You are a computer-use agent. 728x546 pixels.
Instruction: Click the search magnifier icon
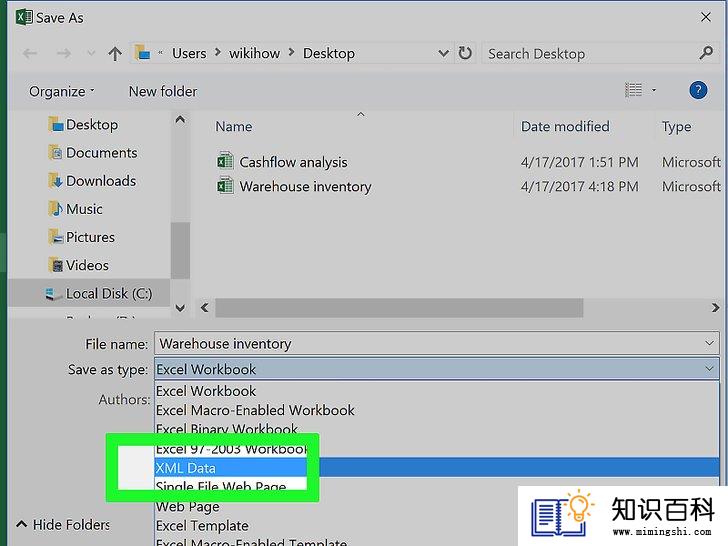tap(706, 53)
